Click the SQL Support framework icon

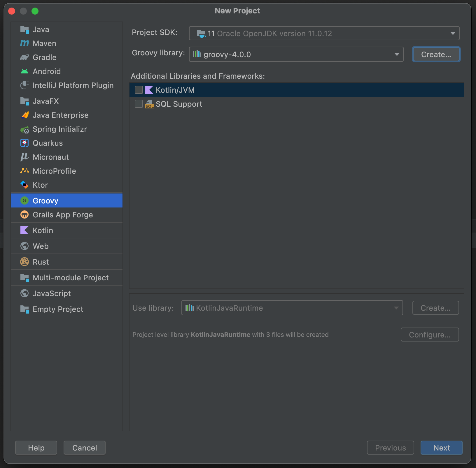point(149,104)
